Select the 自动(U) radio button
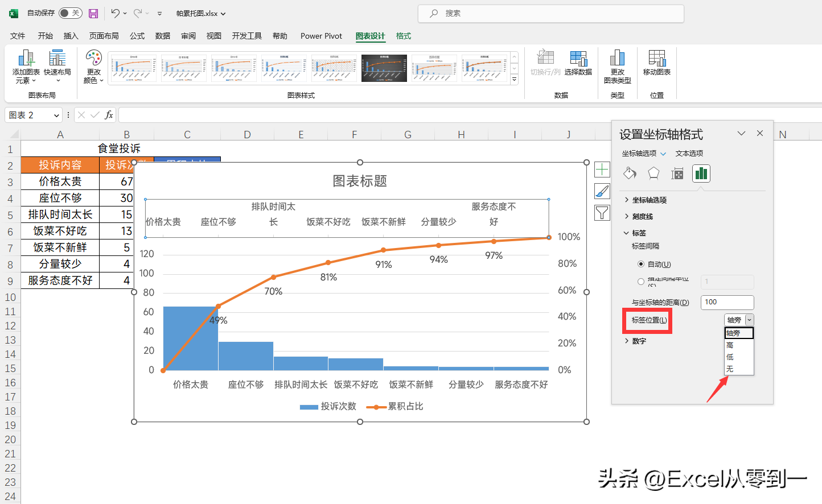 641,264
